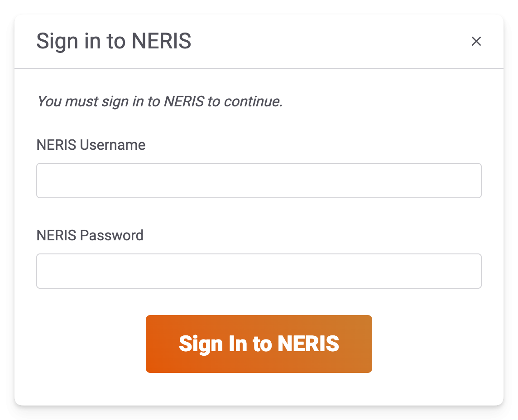Select the first empty field in dialog
The height and width of the screenshot is (420, 518).
(259, 181)
